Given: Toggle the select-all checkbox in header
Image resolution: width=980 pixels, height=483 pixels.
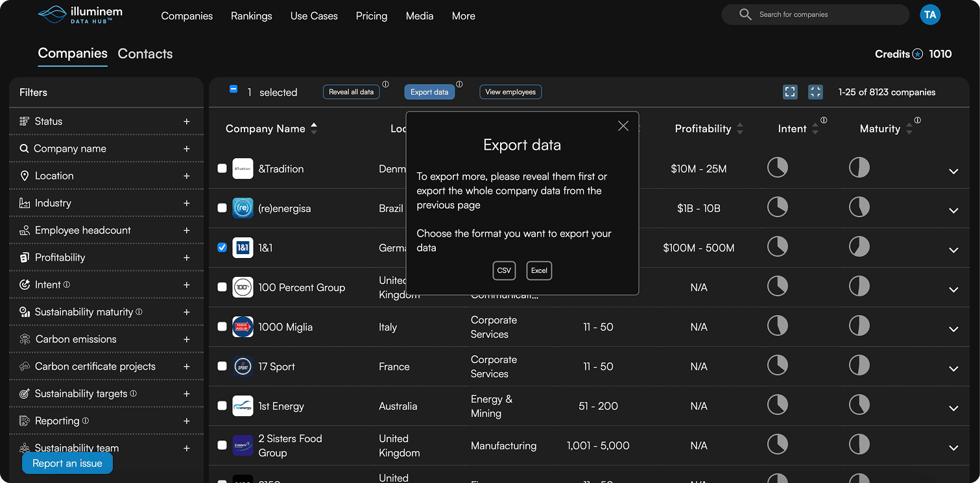Looking at the screenshot, I should click(233, 89).
